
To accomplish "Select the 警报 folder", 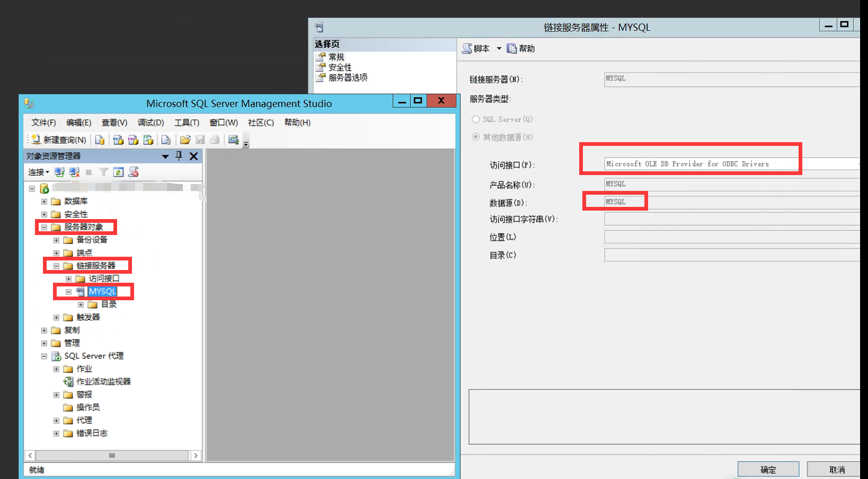I will click(84, 394).
